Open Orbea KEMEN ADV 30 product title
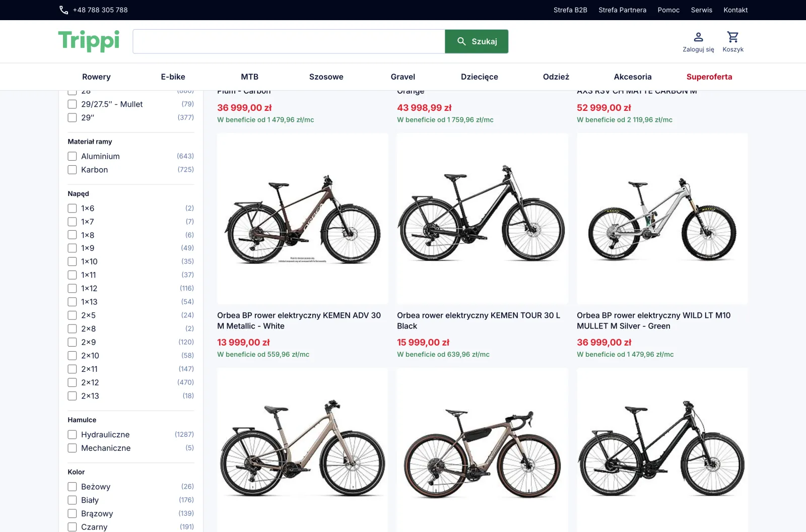This screenshot has width=806, height=532. point(299,320)
